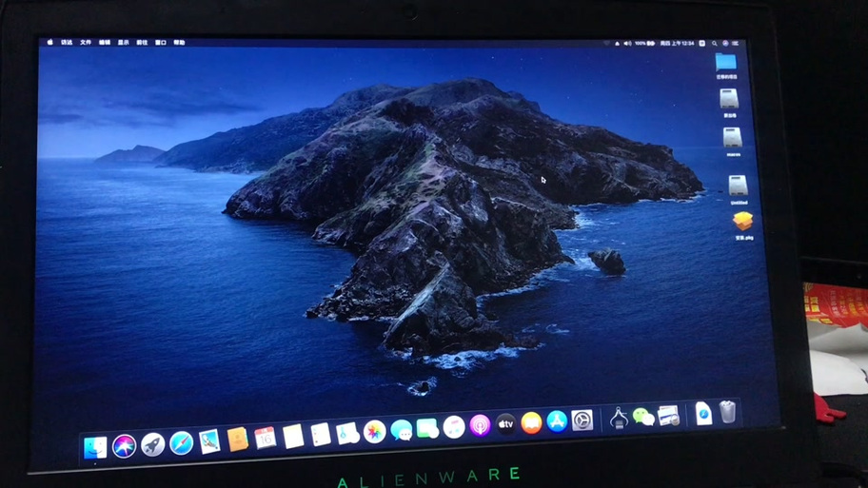
Task: Open Books orange icon in dock
Action: pyautogui.click(x=531, y=422)
